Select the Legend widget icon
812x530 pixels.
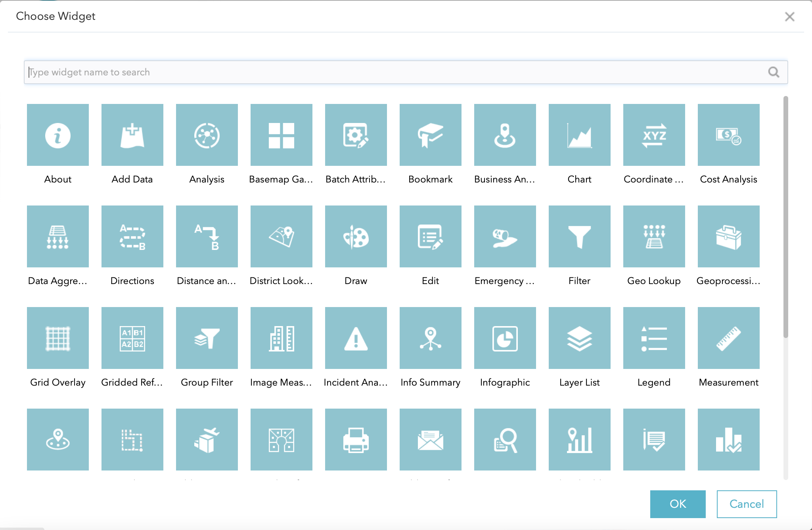(x=654, y=338)
